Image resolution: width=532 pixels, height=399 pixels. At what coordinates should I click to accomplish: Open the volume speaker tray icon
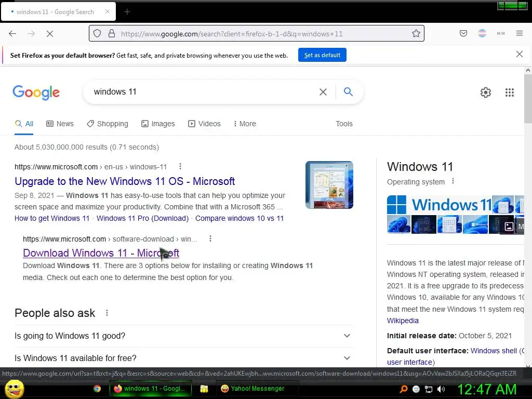click(x=441, y=389)
